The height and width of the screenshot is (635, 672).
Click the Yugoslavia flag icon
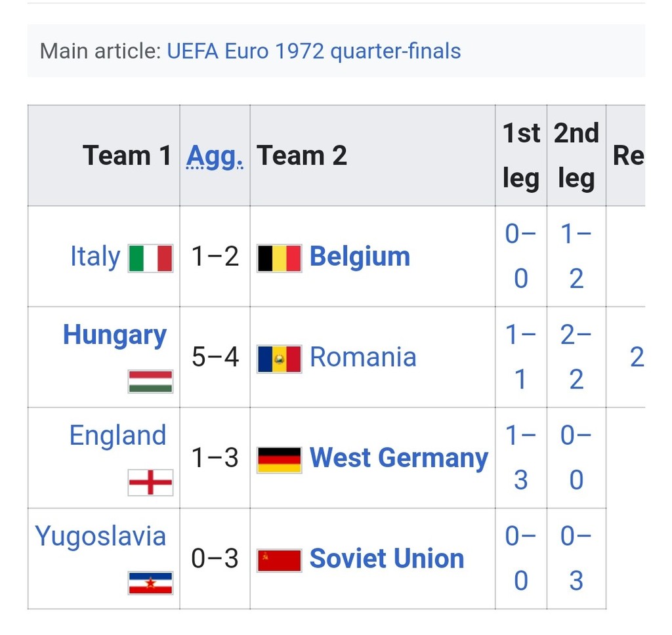click(x=150, y=583)
